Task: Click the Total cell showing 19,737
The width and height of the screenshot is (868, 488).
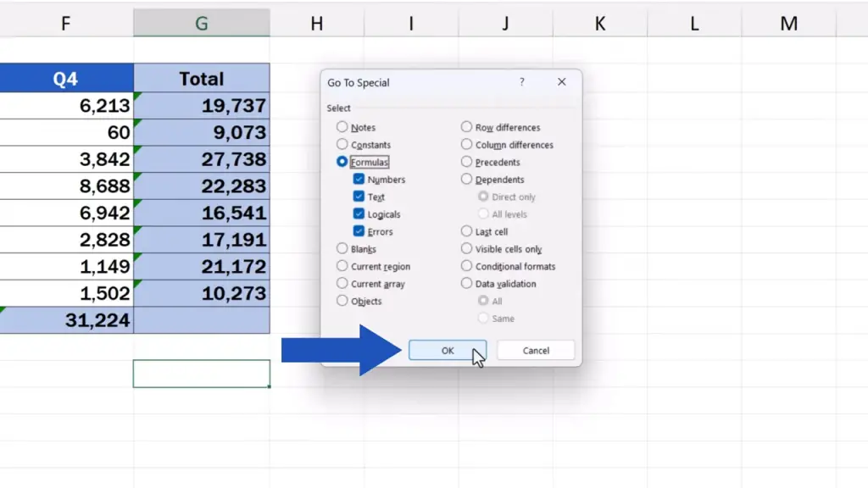Action: click(202, 106)
